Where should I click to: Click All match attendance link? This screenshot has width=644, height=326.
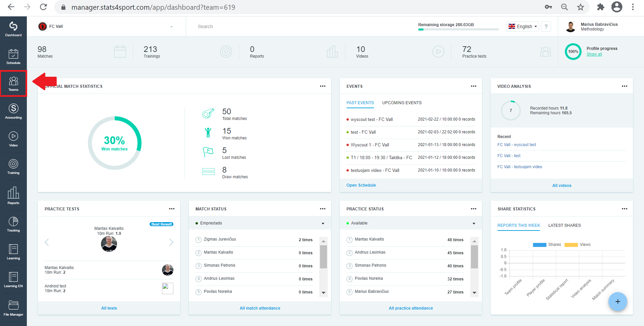click(260, 308)
